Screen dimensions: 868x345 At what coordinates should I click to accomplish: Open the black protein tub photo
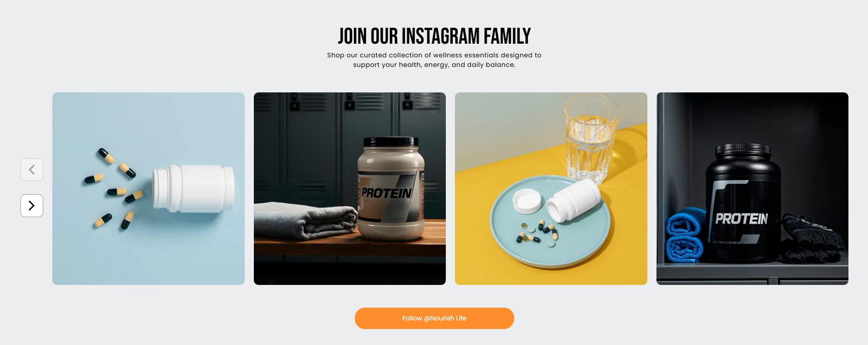[x=752, y=188]
